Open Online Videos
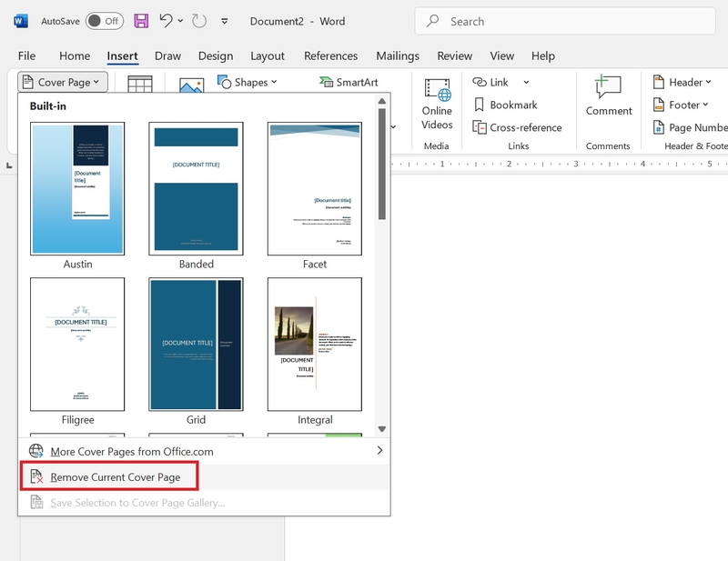Screen dimensions: 728x561 pos(437,104)
